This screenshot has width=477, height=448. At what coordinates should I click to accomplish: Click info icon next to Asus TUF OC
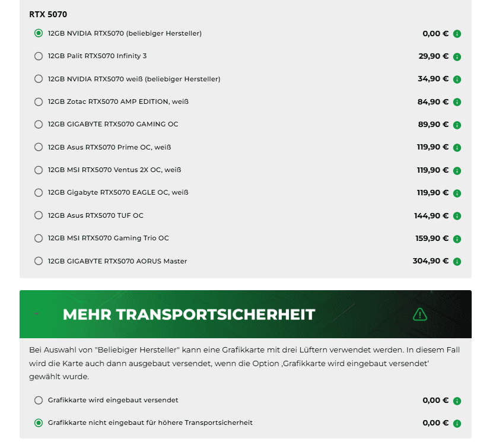click(x=457, y=216)
